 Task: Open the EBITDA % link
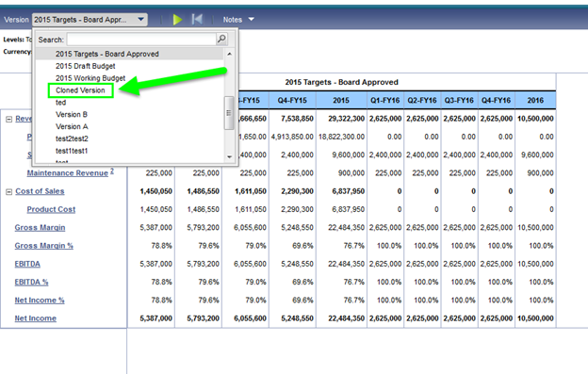tap(31, 283)
